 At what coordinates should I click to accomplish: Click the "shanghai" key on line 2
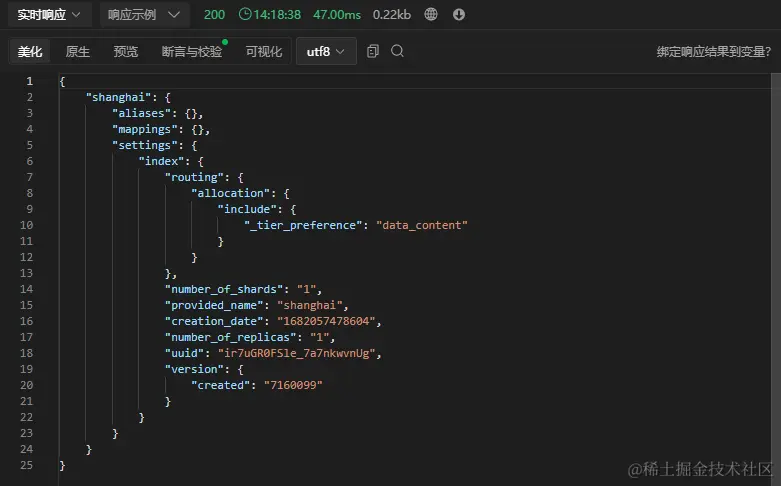pos(118,97)
